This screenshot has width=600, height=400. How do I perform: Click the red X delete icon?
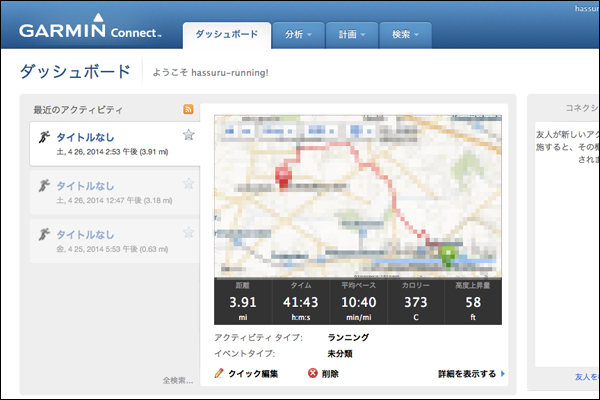(x=313, y=373)
